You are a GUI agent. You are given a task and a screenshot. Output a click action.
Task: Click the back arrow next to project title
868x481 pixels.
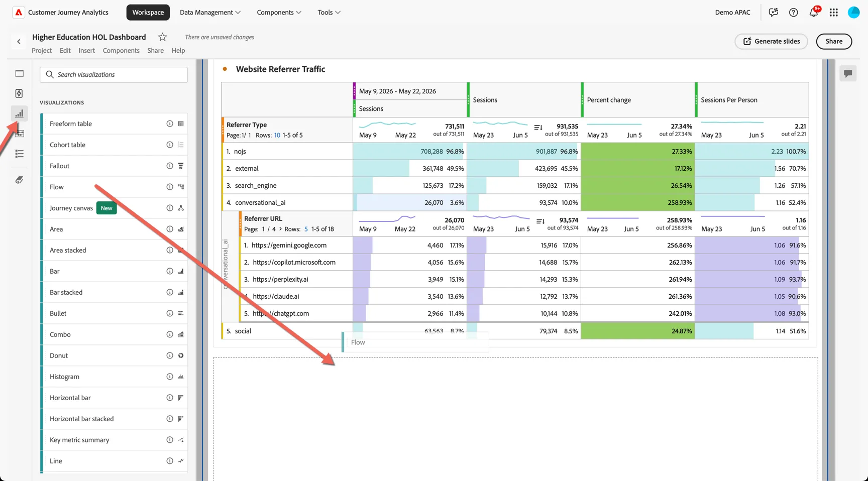[x=19, y=42]
